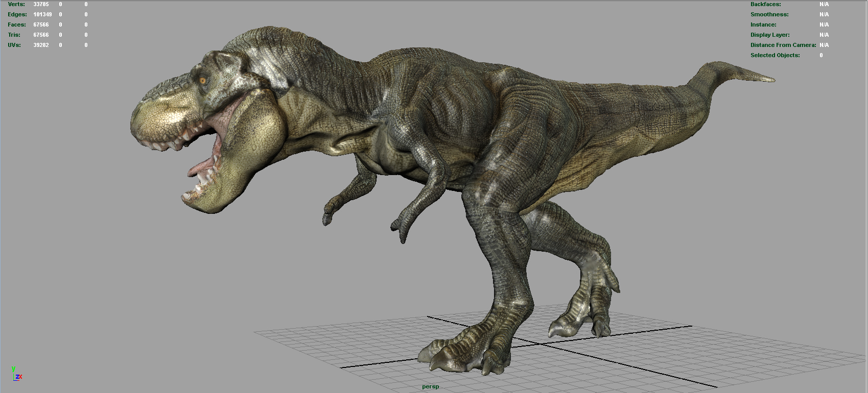This screenshot has width=868, height=393.
Task: Click the 'Verts:' heads-up label
Action: (16, 4)
